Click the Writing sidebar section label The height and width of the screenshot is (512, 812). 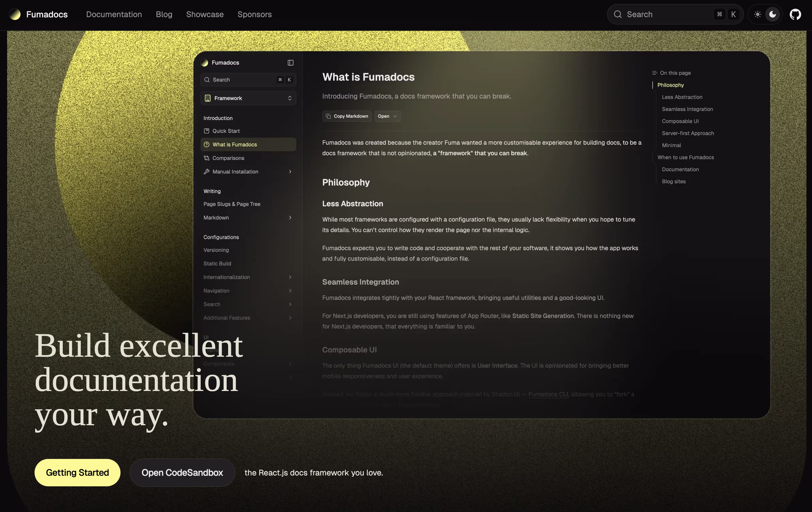coord(212,191)
